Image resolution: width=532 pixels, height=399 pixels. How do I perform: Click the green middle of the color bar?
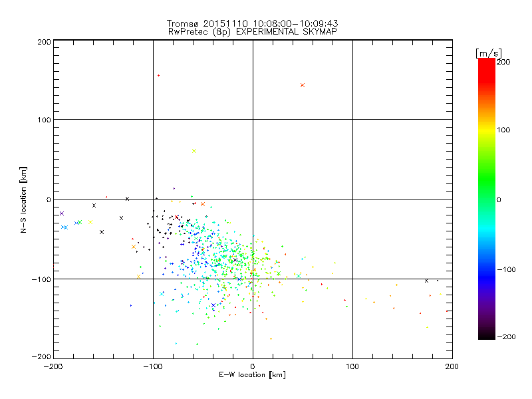(x=486, y=199)
